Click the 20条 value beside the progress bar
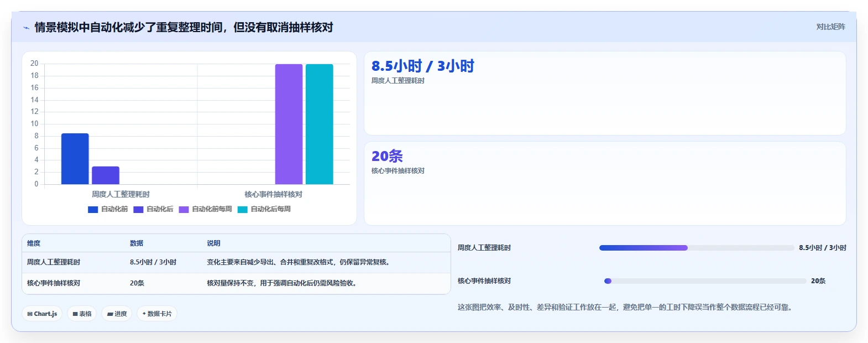 click(818, 281)
